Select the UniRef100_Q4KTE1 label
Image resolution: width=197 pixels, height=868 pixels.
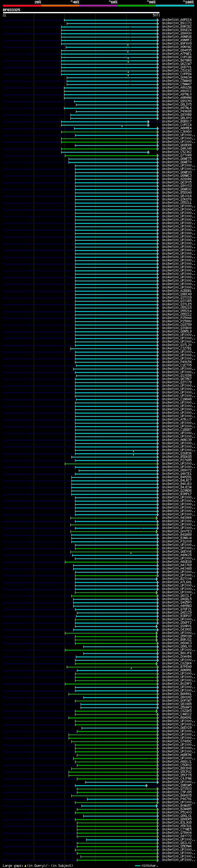(x=177, y=474)
